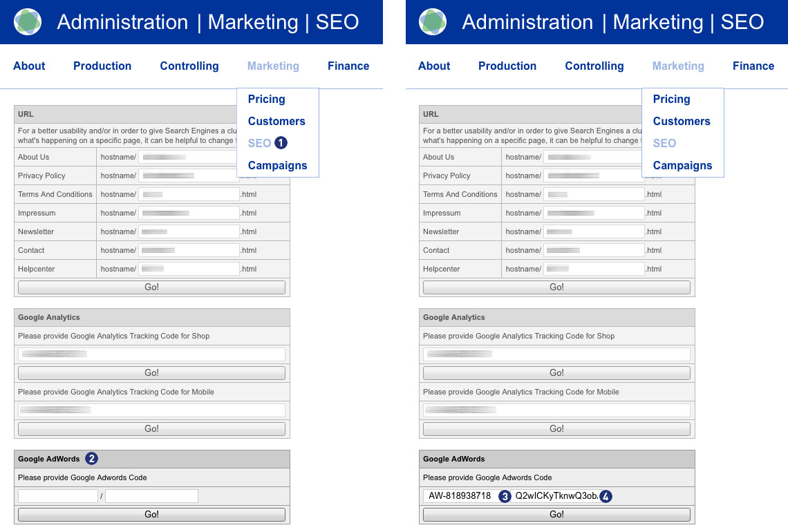The image size is (788, 532).
Task: Focus the About Us hostname field, left screenshot
Action: click(188, 158)
